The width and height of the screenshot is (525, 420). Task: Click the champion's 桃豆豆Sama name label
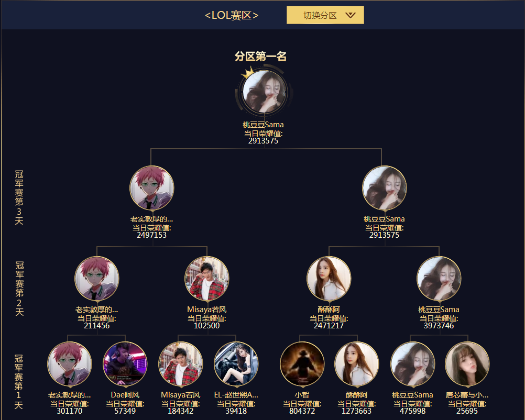click(263, 125)
